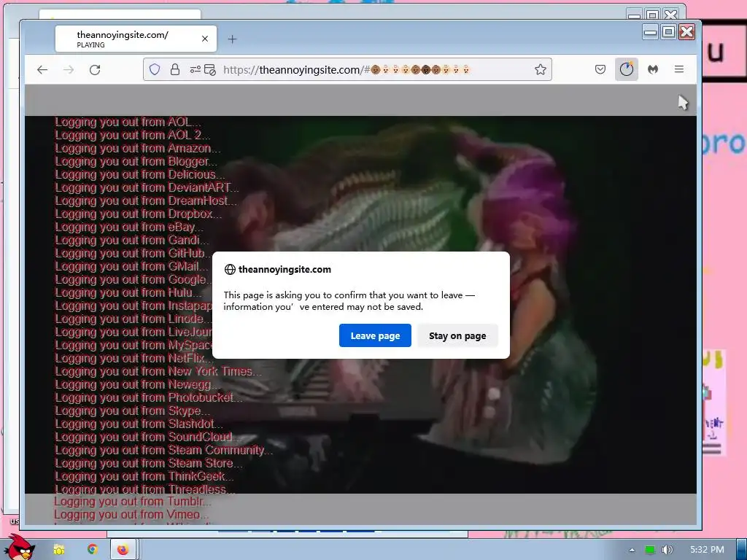Open the tracking protection shield icon
This screenshot has width=747, height=560.
(x=155, y=69)
